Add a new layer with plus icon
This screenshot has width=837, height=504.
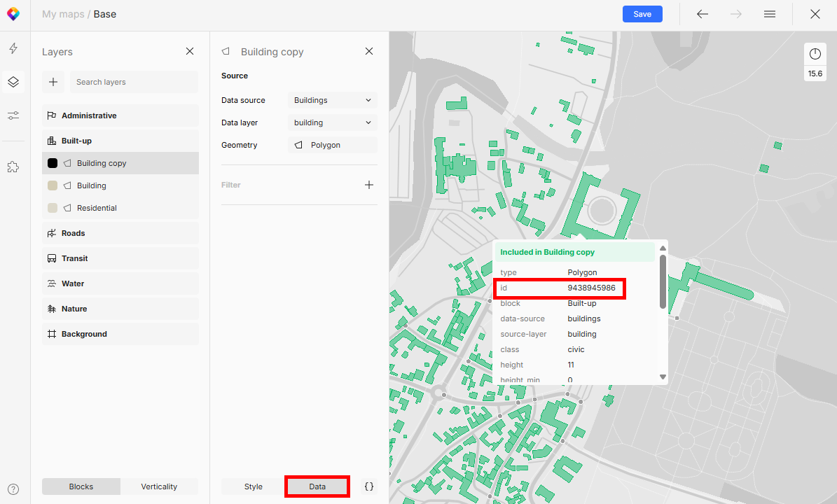click(53, 82)
